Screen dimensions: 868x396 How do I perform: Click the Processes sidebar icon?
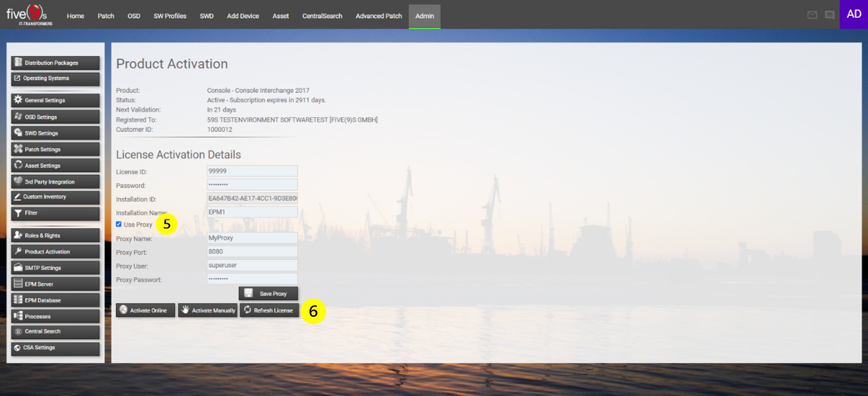click(18, 316)
